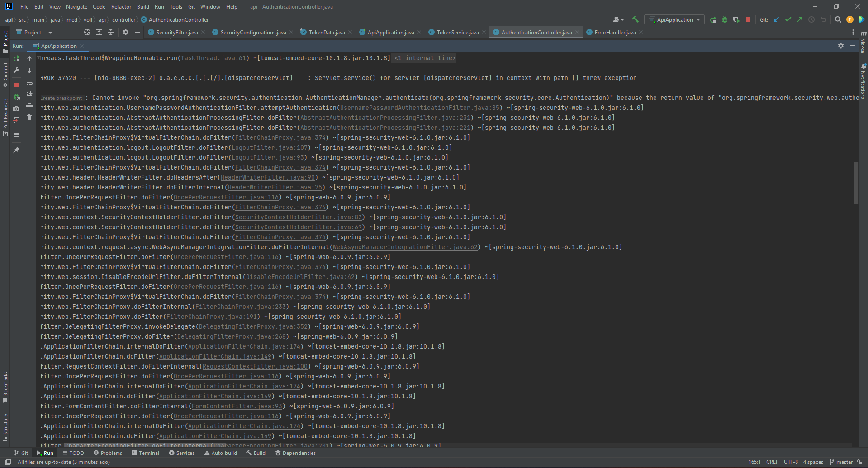The image size is (868, 468).
Task: Open Code With Me user dropdown
Action: (x=618, y=19)
